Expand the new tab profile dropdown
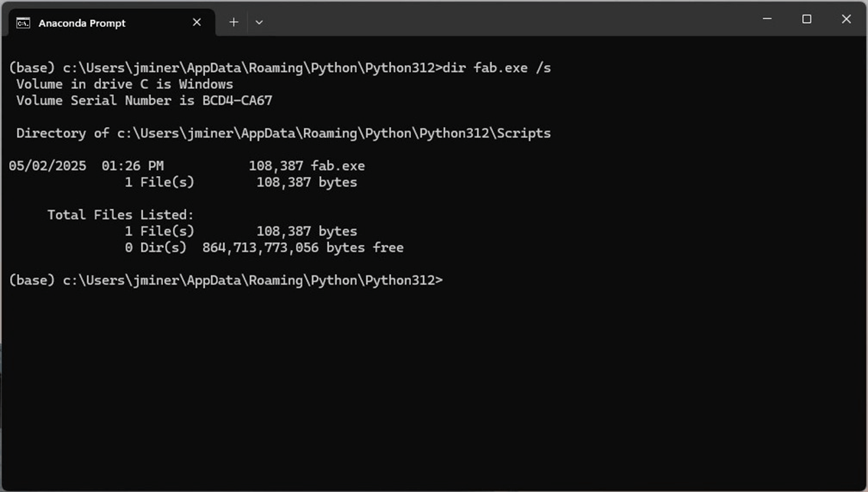Screen dimensions: 868x492 click(259, 22)
